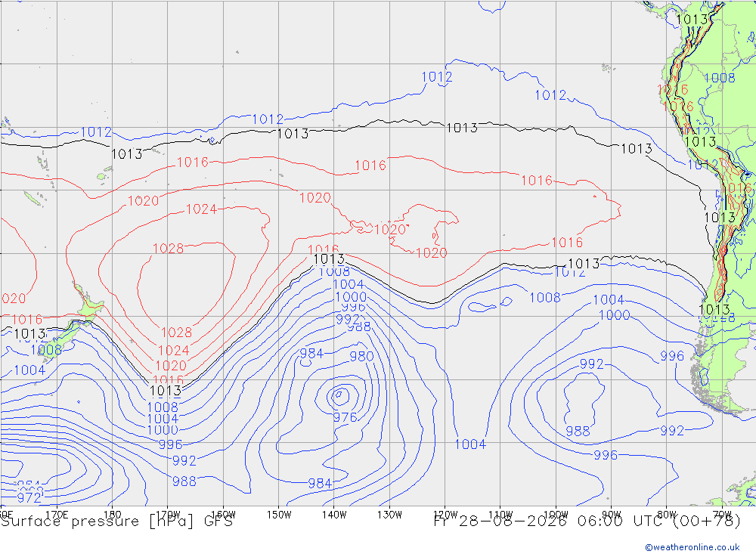Click the 100W longitude axis label

(556, 515)
